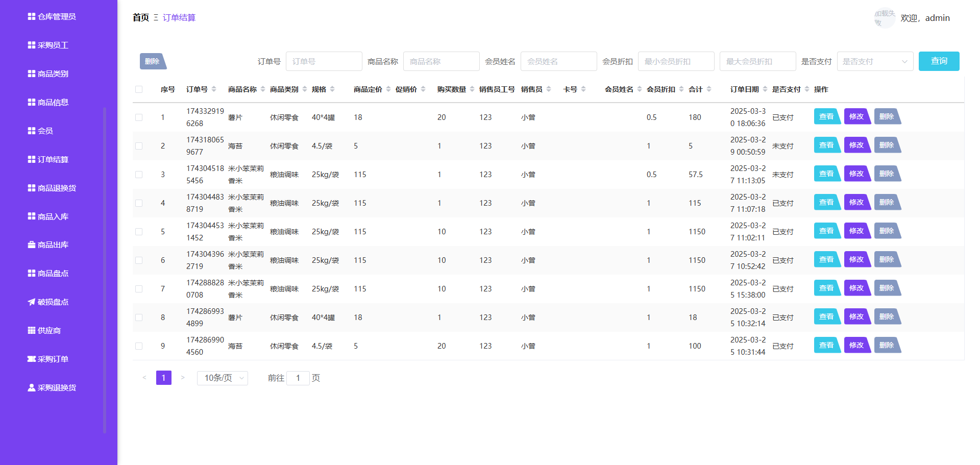Select the 供应商 grid icon in sidebar
This screenshot has height=465, width=980.
31,330
